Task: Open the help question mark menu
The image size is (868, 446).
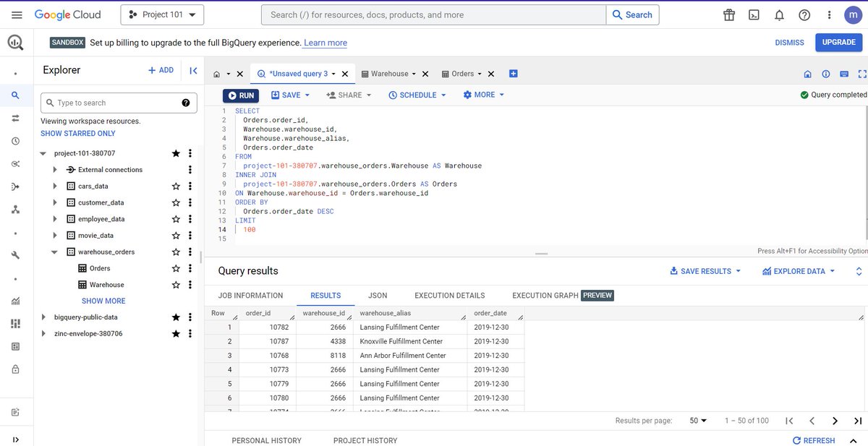Action: point(804,14)
